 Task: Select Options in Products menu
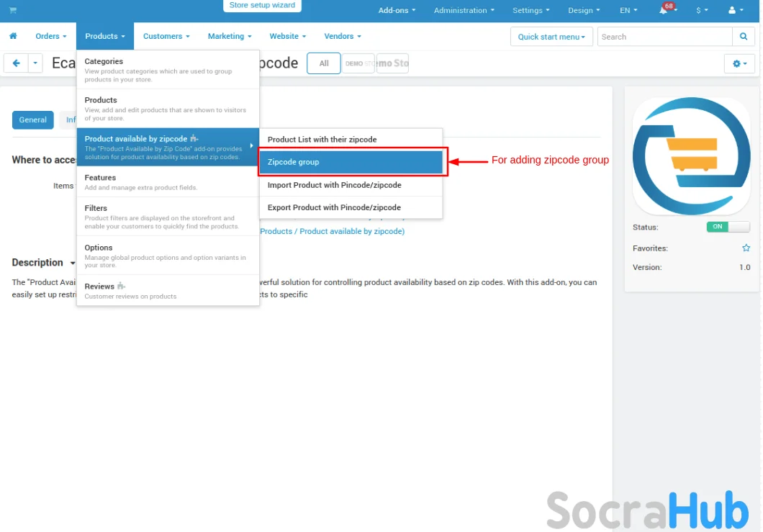[168, 256]
